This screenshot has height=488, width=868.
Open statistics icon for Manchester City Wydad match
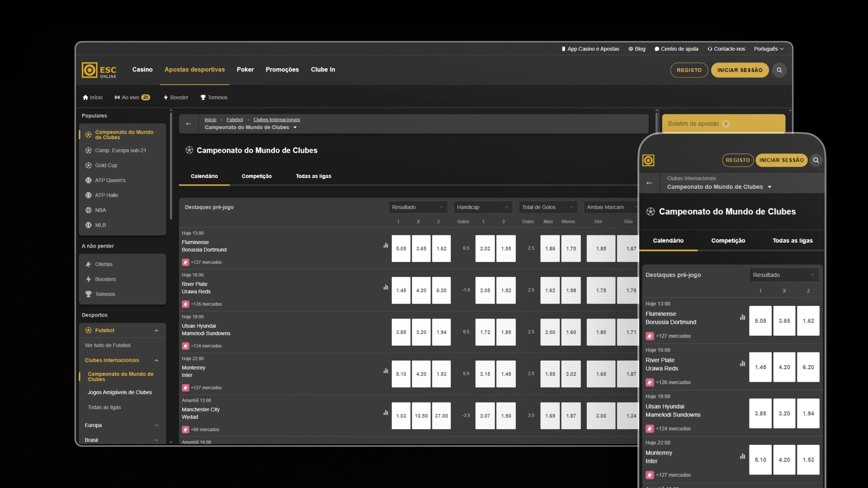coord(386,413)
